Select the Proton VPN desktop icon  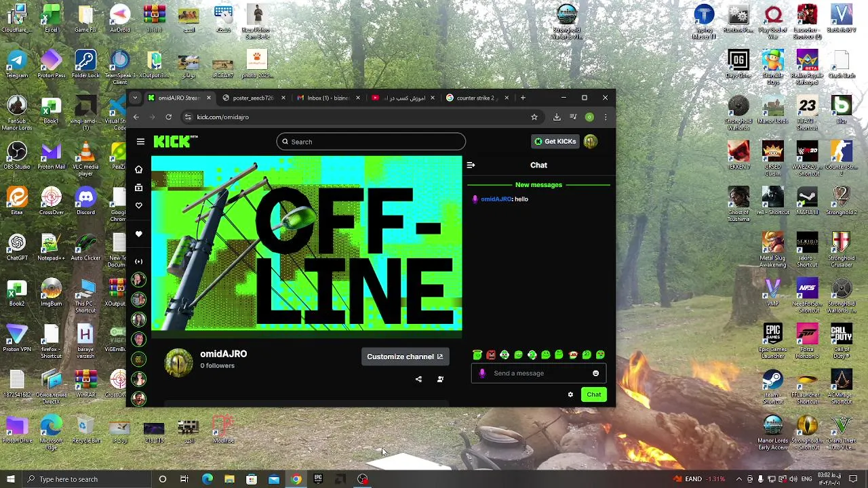click(x=17, y=338)
